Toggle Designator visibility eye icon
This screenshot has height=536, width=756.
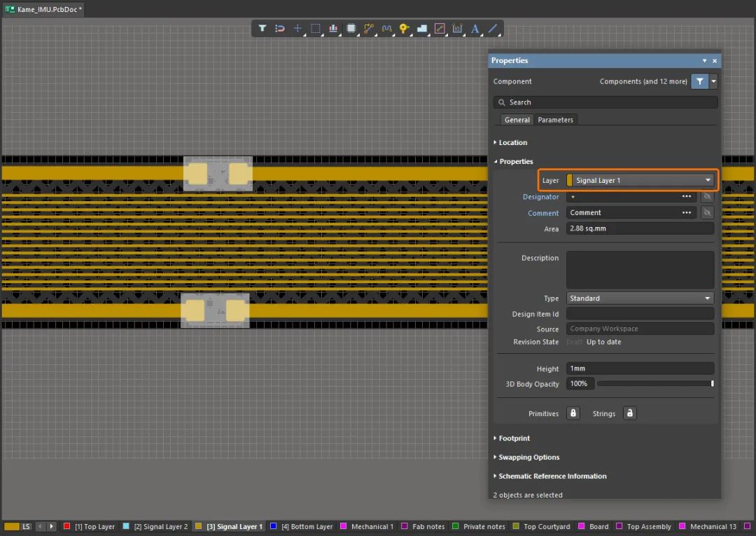708,197
